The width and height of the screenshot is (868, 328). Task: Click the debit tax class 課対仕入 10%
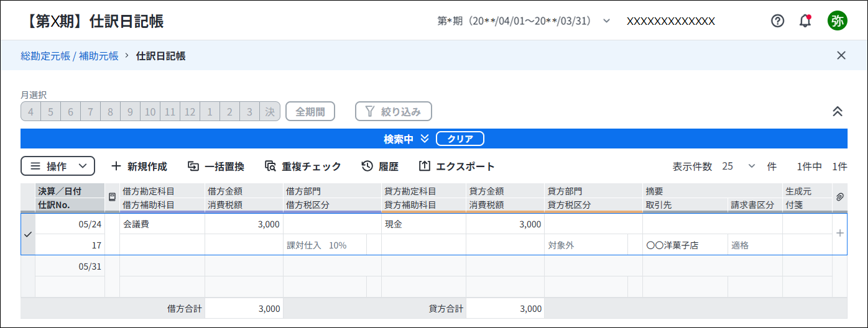click(x=325, y=245)
